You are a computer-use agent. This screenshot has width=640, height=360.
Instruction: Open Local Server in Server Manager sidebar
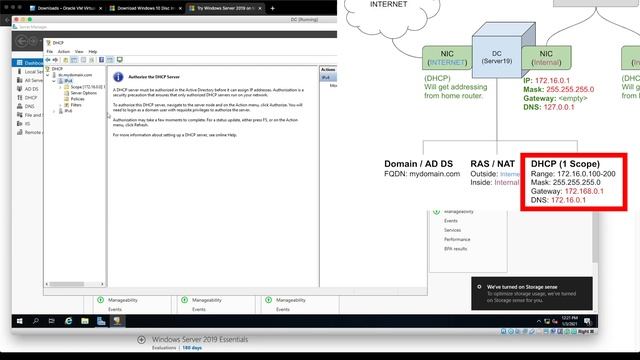click(28, 71)
